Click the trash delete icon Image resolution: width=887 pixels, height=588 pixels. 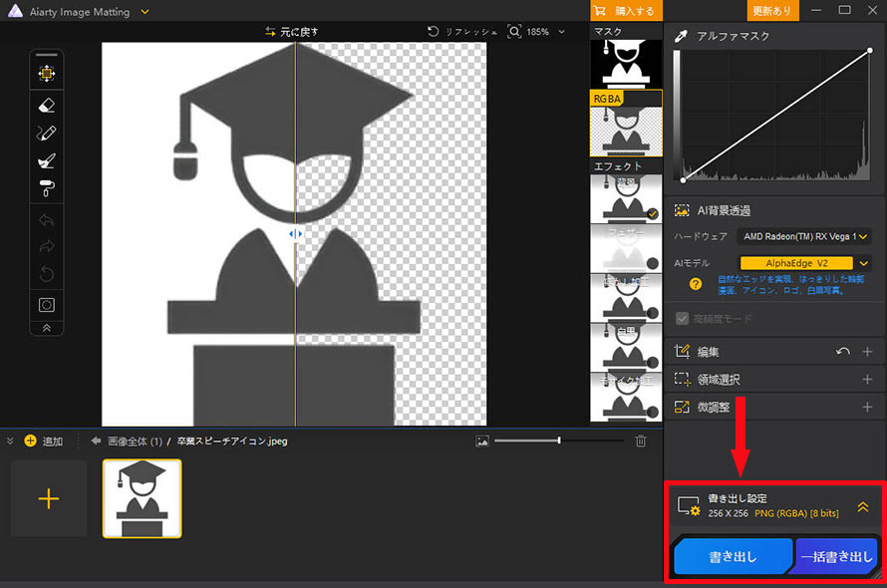point(641,441)
